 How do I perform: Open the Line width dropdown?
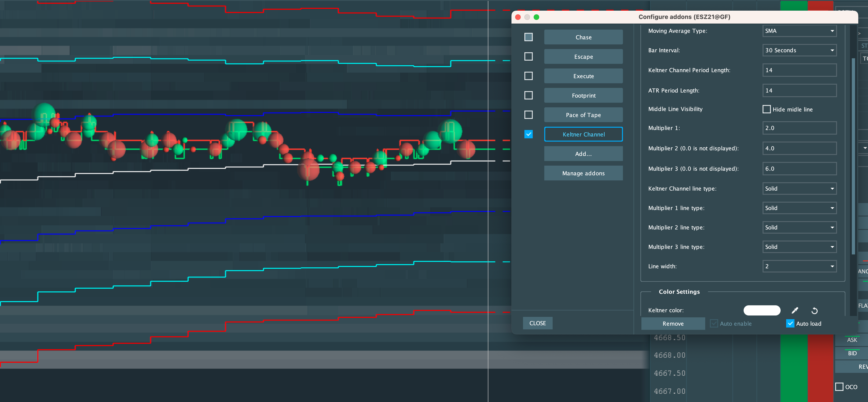[x=799, y=266]
